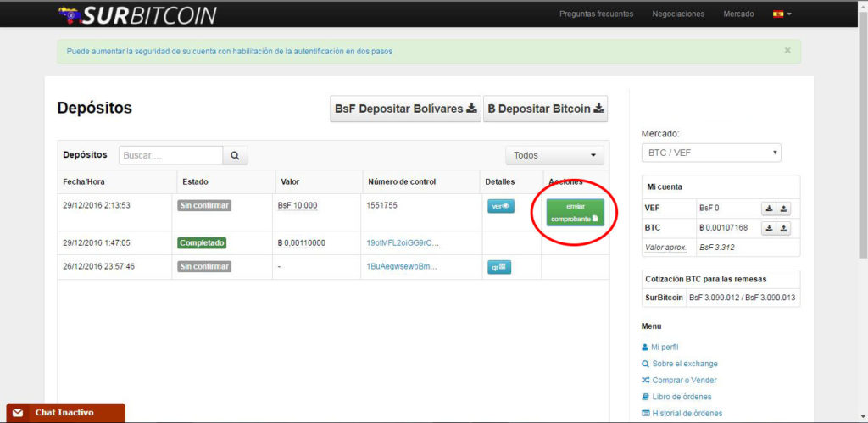Click the chat envelope icon
Image resolution: width=868 pixels, height=423 pixels.
19,413
